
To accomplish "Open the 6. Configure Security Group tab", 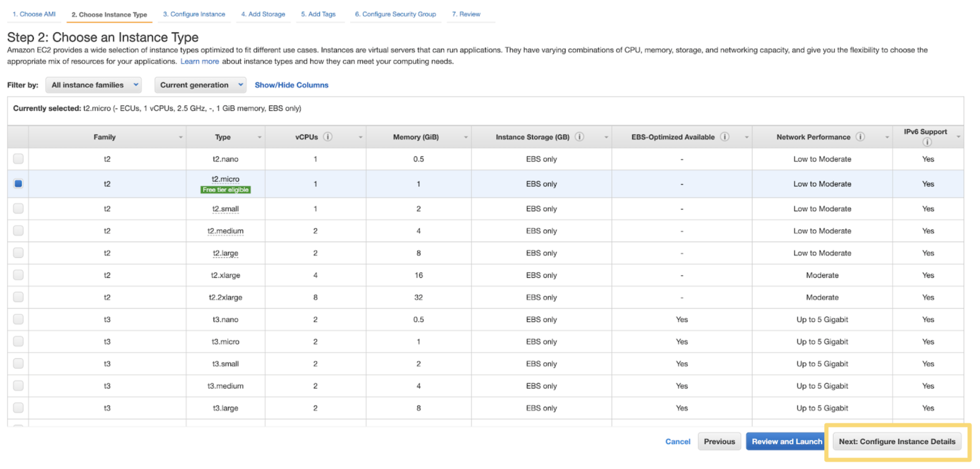I will 395,14.
